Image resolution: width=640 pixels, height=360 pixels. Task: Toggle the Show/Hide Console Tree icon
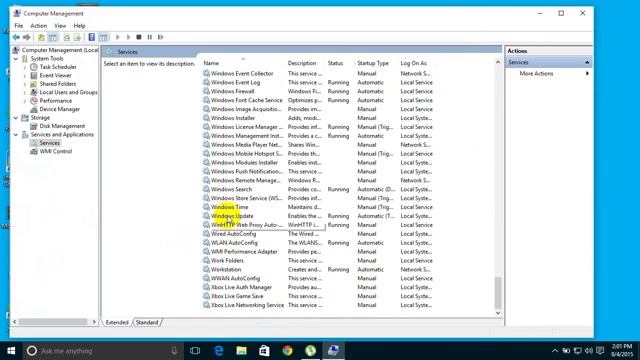53,38
